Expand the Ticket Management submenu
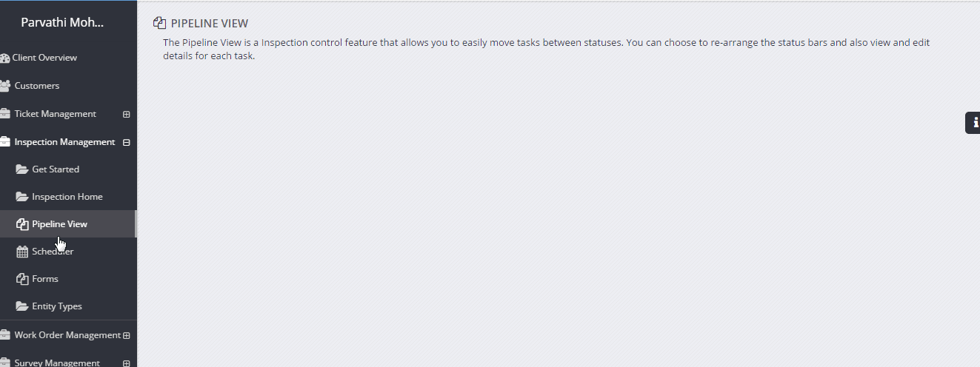This screenshot has height=367, width=980. tap(127, 115)
